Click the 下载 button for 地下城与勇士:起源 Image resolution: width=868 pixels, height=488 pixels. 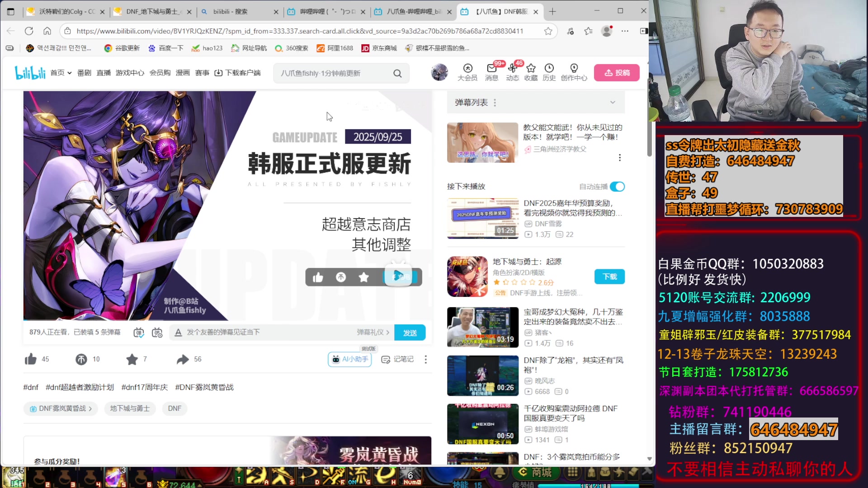[x=609, y=277]
